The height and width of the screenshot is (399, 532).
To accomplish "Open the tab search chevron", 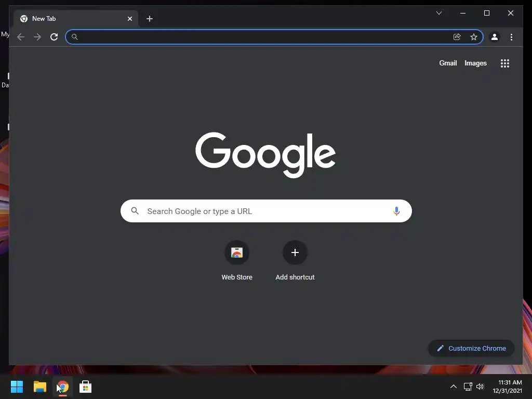I will click(x=438, y=13).
